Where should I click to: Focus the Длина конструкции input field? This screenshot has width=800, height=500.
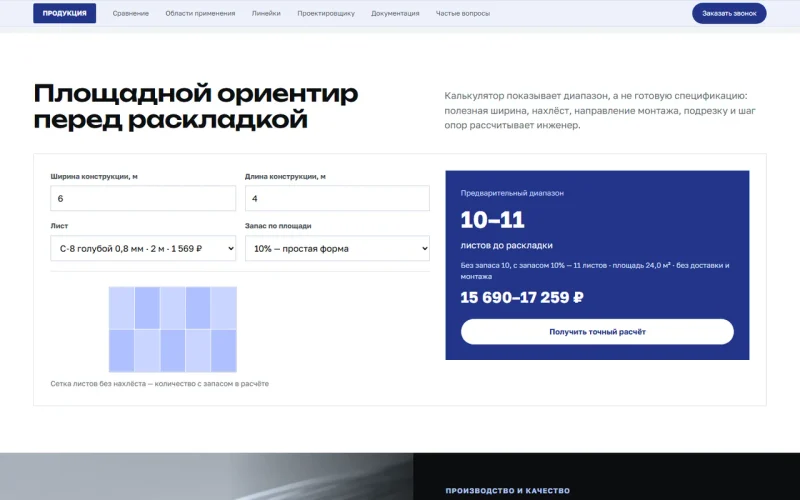(x=337, y=198)
